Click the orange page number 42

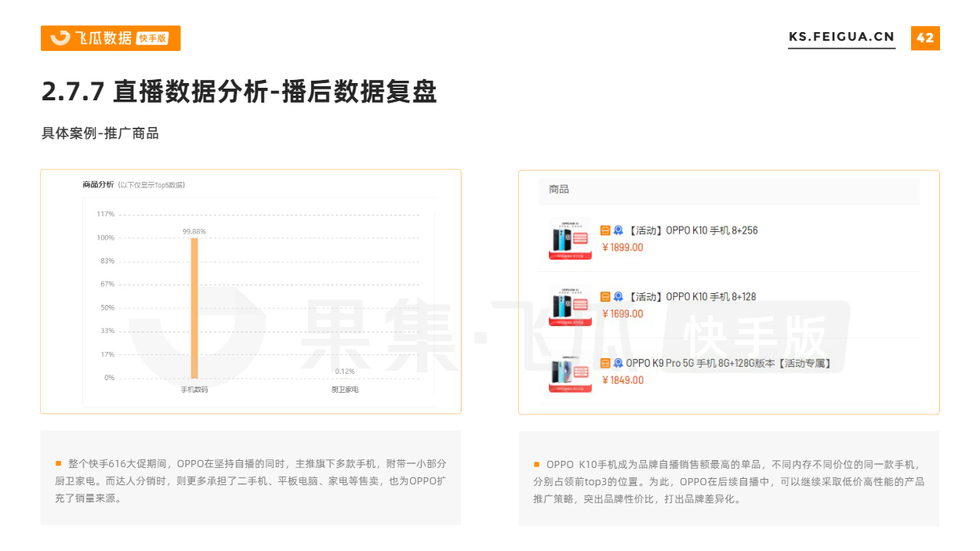(x=925, y=38)
